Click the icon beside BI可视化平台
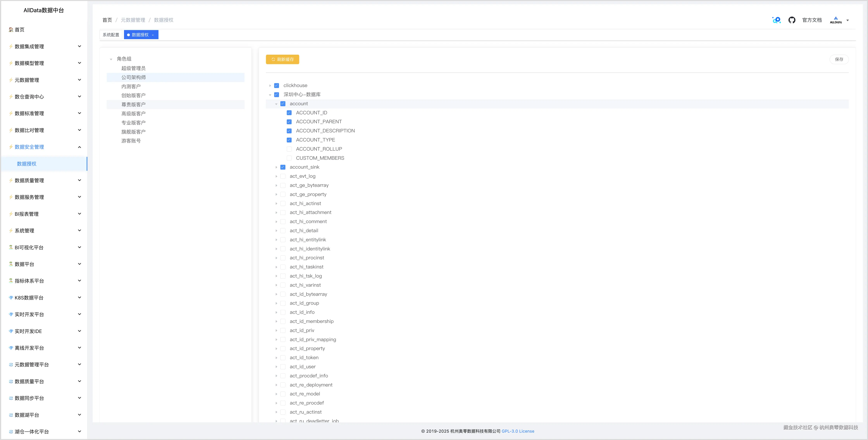Screen dimensions: 868x440 11,248
